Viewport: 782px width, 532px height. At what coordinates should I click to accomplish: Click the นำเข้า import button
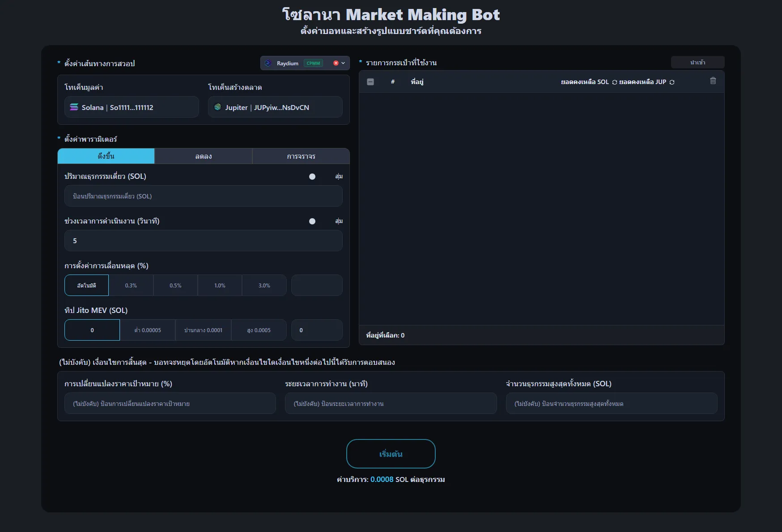click(x=698, y=62)
